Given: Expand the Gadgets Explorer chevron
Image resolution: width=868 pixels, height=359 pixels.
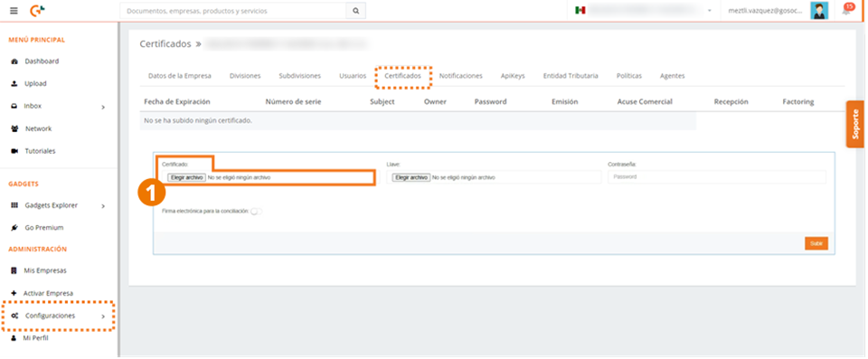Looking at the screenshot, I should [x=103, y=206].
